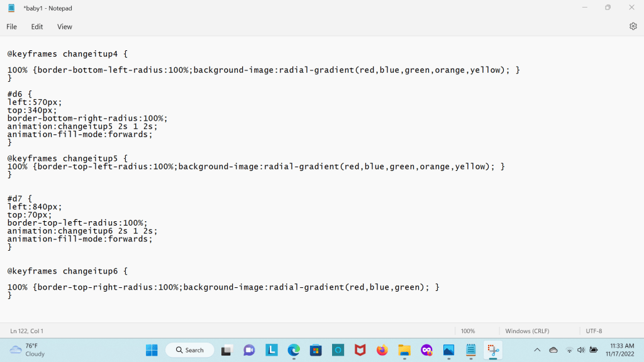Viewport: 644px width, 362px height.
Task: Open the volume speaker tray icon
Action: point(580,350)
